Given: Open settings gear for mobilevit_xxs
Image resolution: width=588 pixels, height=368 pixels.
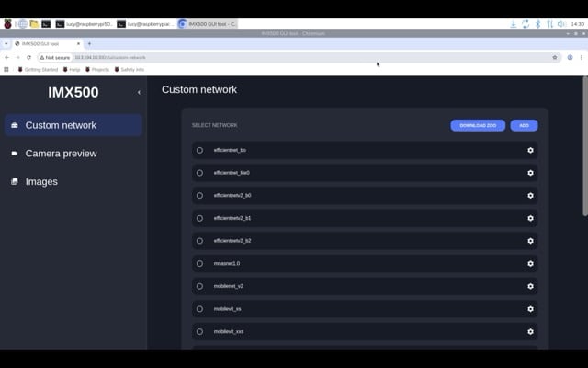Looking at the screenshot, I should (530, 331).
